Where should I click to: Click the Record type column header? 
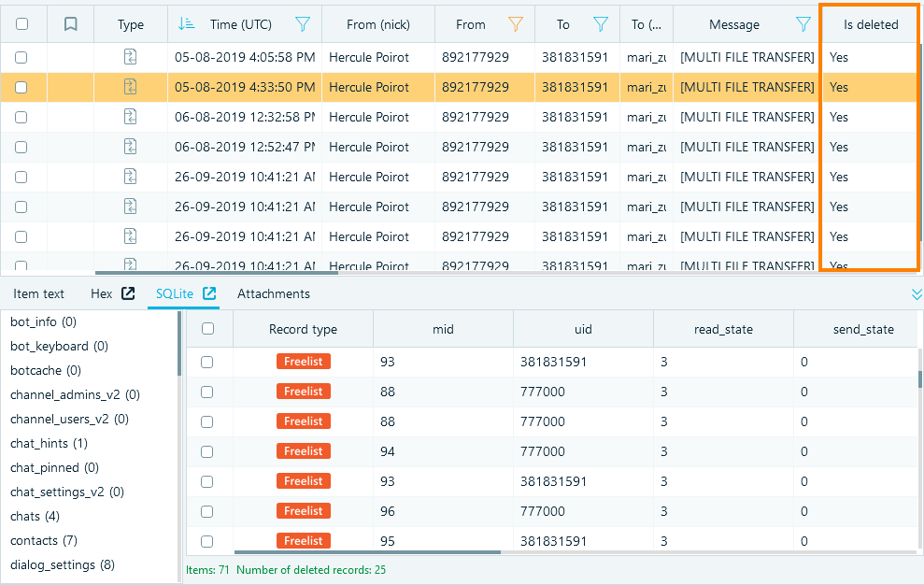[x=303, y=329]
